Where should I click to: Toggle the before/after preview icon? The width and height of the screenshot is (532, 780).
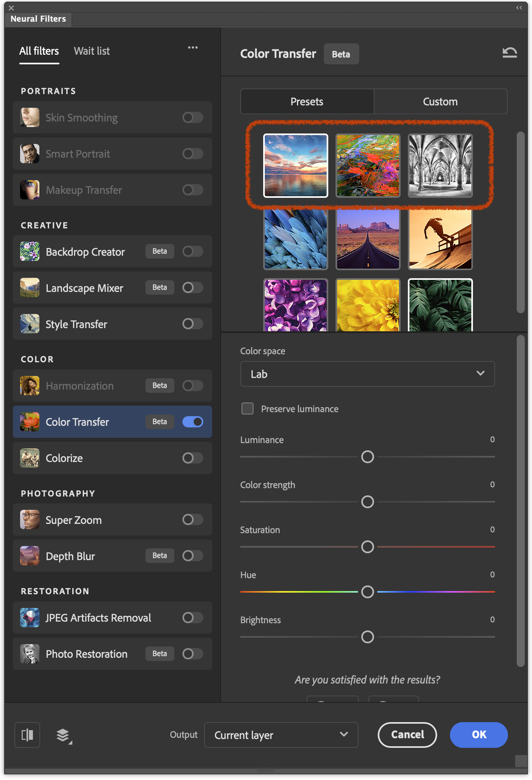point(27,735)
